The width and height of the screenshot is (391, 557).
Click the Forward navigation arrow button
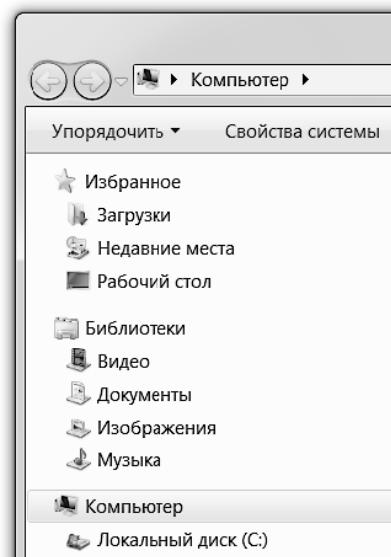point(92,81)
